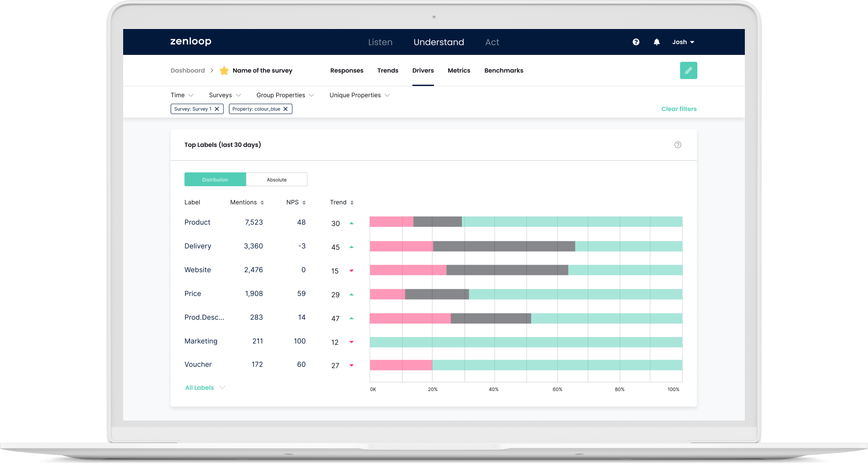Open the Act section in the navbar

coord(492,42)
